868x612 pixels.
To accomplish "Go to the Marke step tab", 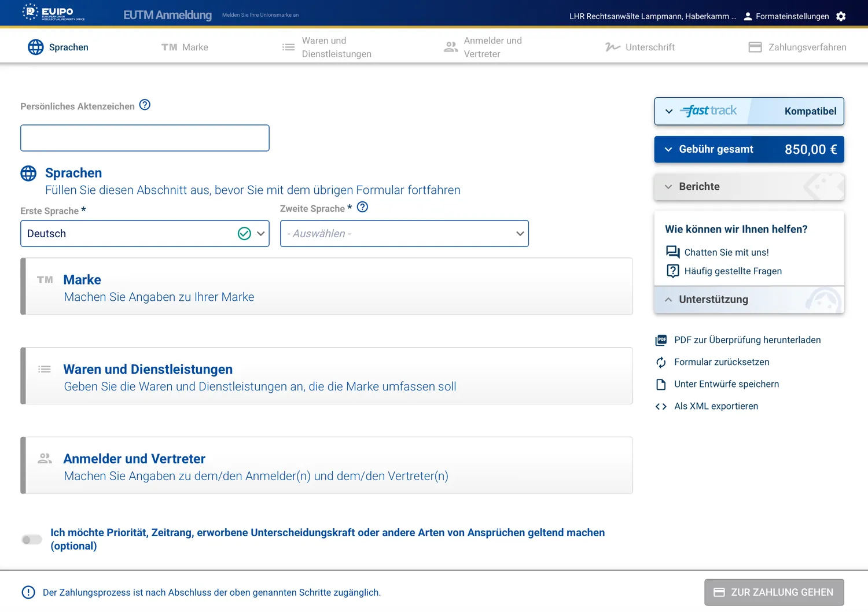I will tap(185, 47).
